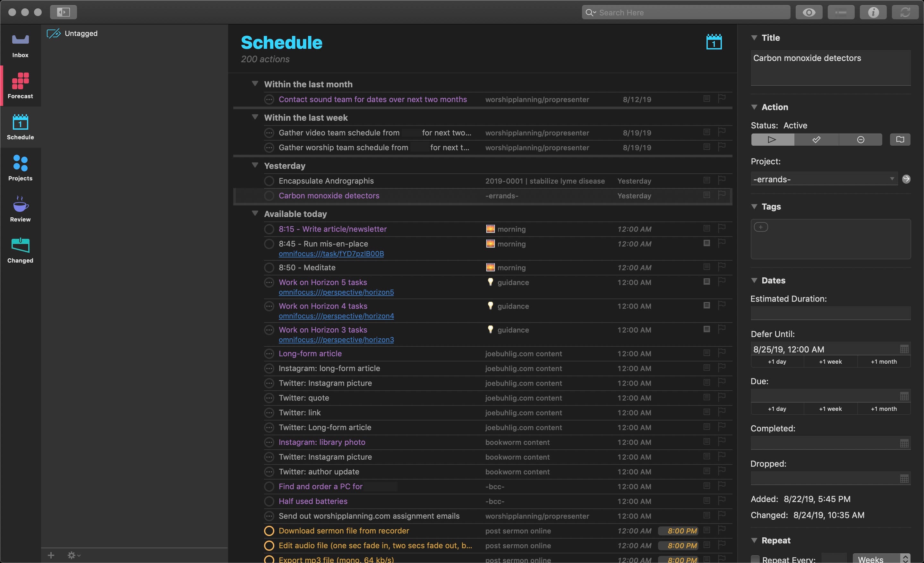Check off the 8:50 - Meditate task
The image size is (924, 563).
tap(269, 267)
